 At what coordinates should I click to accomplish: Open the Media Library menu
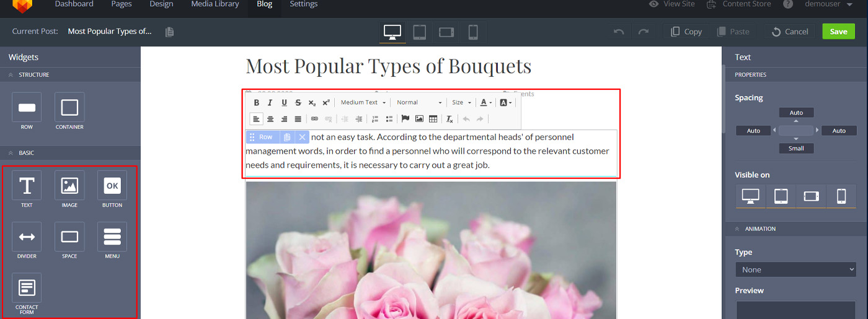(215, 4)
